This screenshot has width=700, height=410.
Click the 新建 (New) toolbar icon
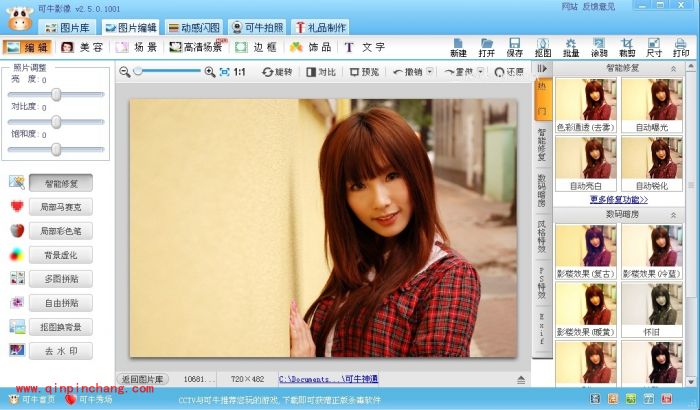[x=458, y=46]
